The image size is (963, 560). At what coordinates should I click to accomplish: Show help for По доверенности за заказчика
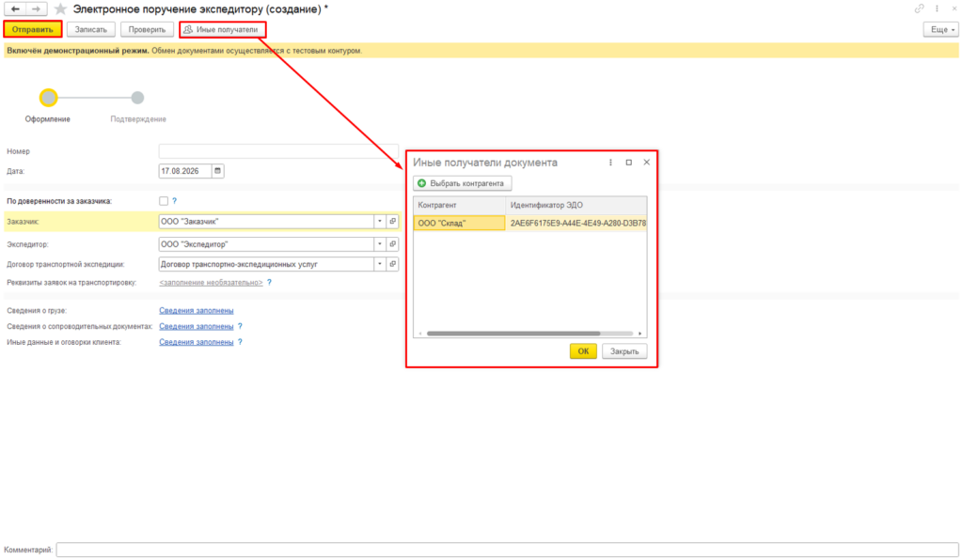tap(174, 201)
